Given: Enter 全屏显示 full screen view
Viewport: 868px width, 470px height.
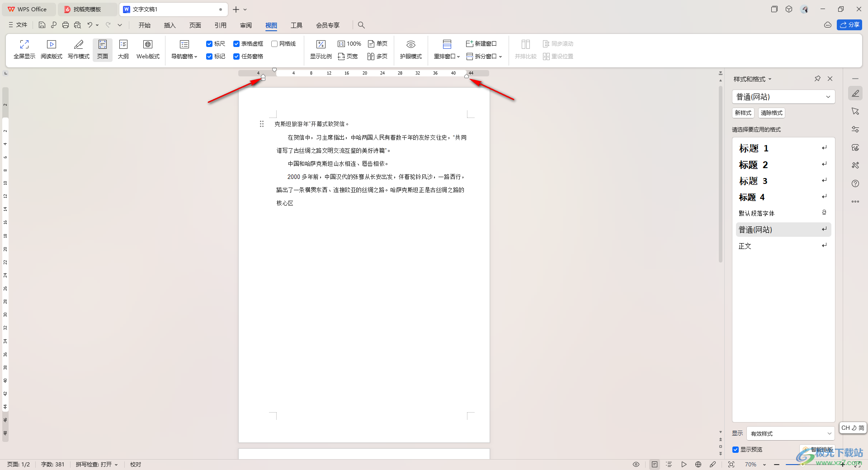Looking at the screenshot, I should pos(24,49).
